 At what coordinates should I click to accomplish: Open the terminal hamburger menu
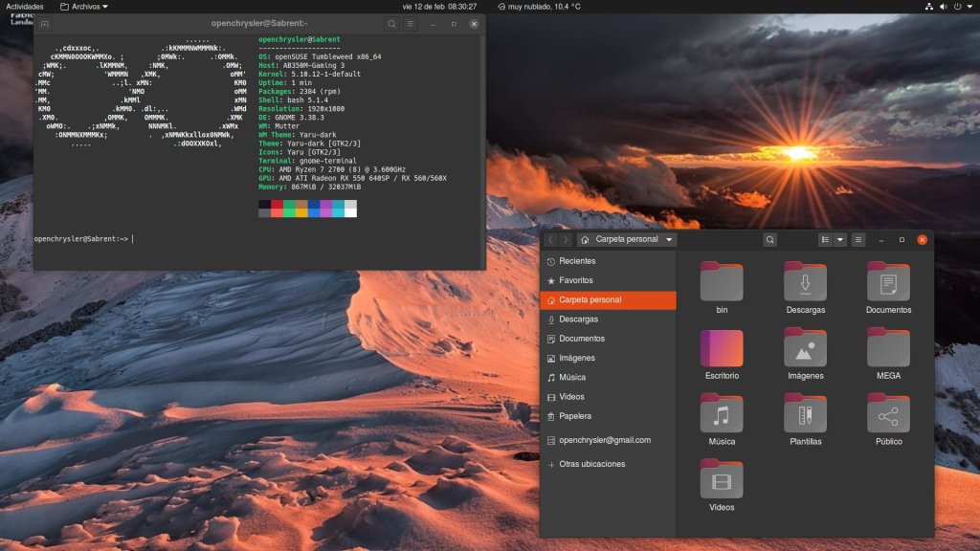[x=411, y=24]
